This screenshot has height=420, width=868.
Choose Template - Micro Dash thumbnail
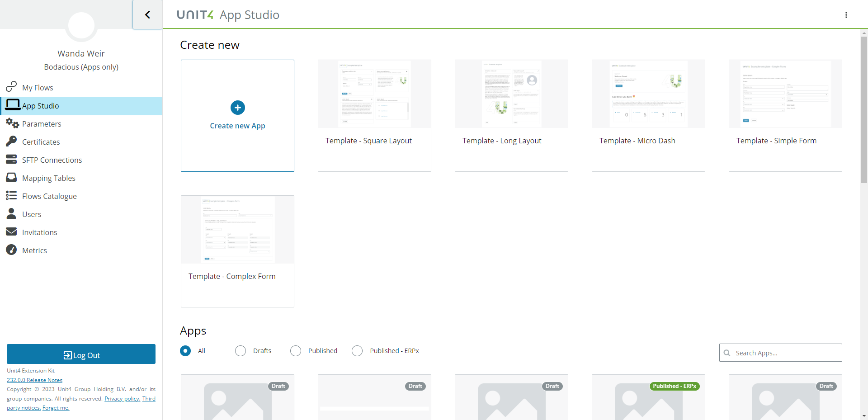(648, 94)
